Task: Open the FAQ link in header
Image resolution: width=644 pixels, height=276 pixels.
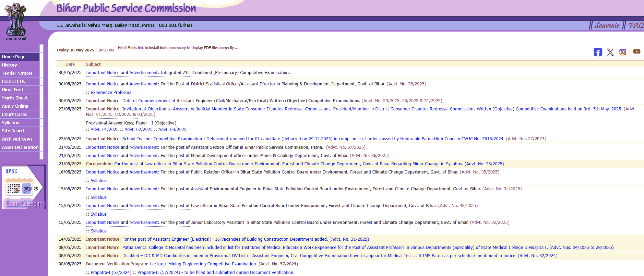Action: tap(636, 26)
